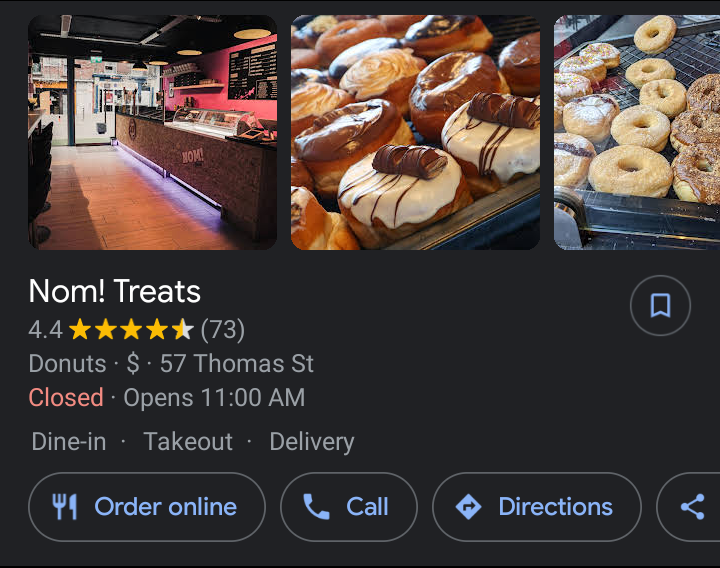Select the Dine-in service option
The width and height of the screenshot is (720, 568).
pyautogui.click(x=69, y=442)
